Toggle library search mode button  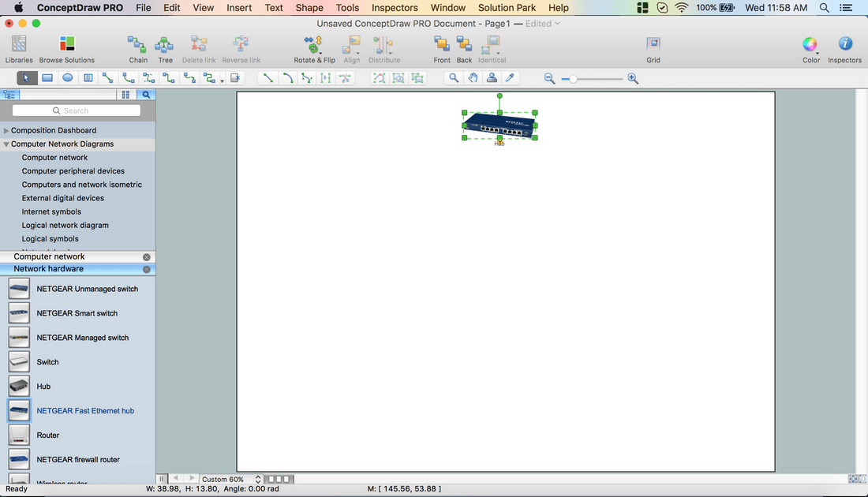coord(146,95)
